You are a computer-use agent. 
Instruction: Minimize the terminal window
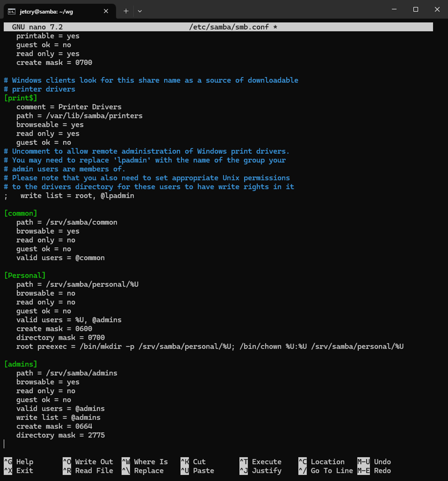point(394,9)
